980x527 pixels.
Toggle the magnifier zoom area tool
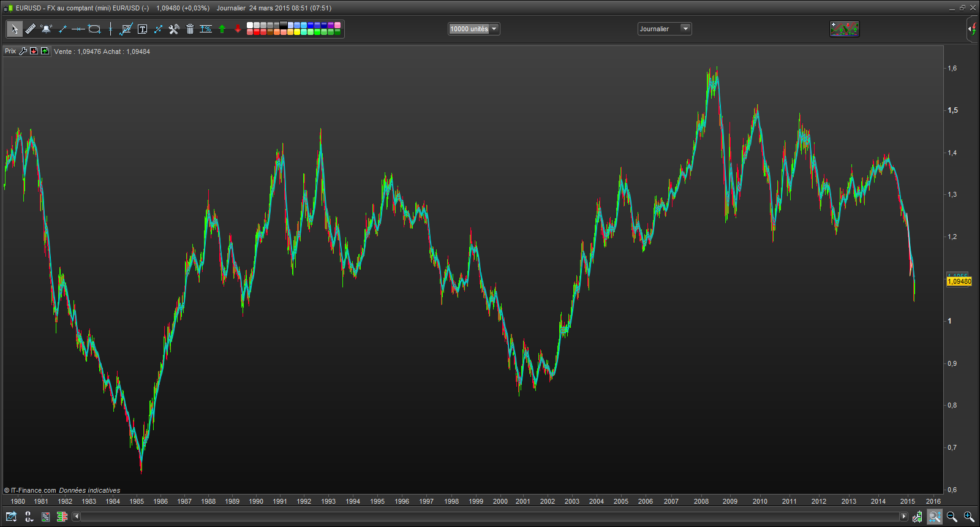pyautogui.click(x=935, y=517)
